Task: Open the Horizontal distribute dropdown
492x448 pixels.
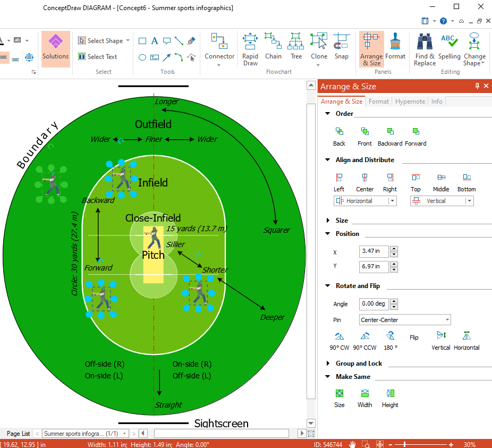Action: coord(393,201)
